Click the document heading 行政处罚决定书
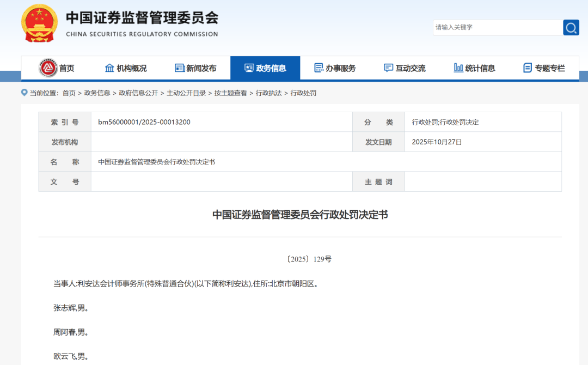 [300, 215]
